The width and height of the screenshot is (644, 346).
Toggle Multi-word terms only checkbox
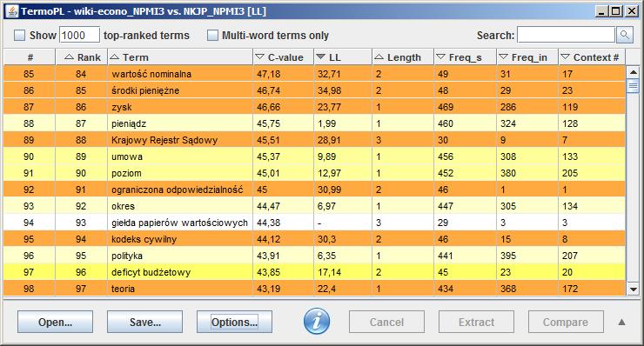tap(212, 36)
